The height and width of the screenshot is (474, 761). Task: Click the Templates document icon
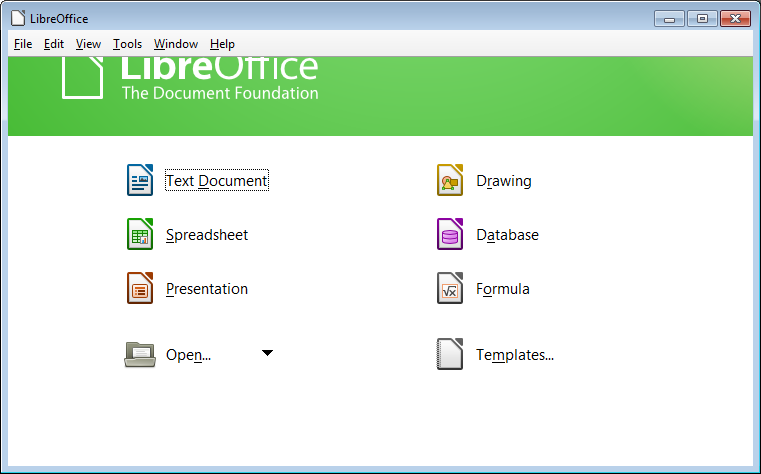450,354
